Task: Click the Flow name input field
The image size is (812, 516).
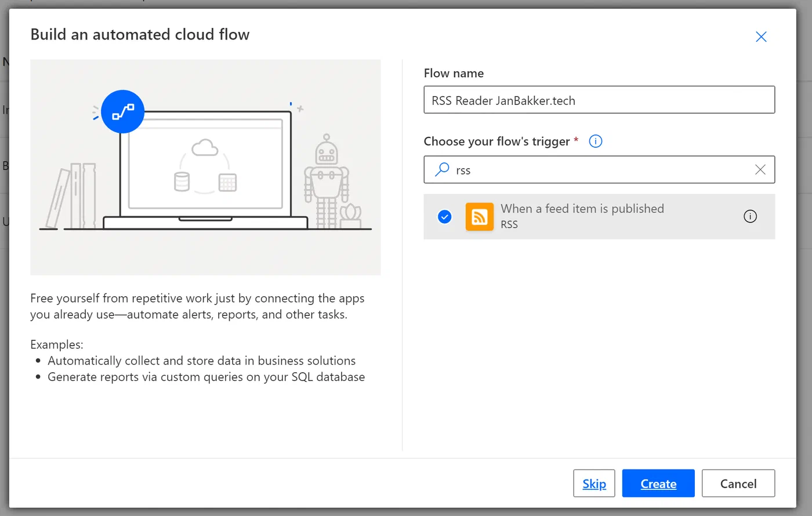Action: [x=599, y=100]
